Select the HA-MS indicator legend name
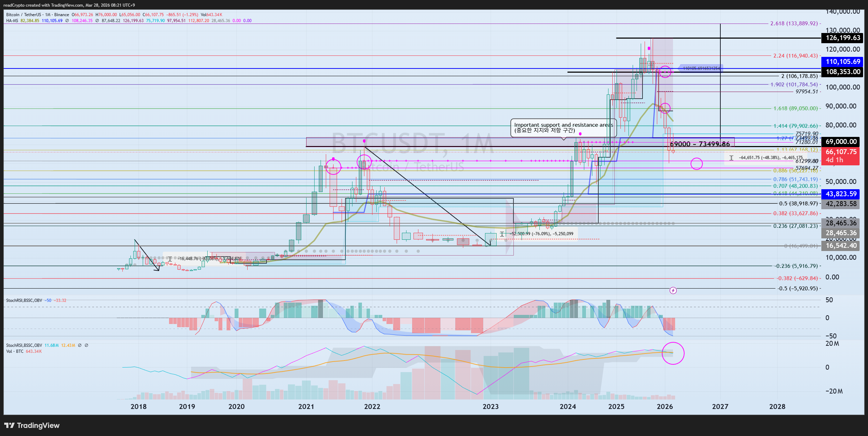 [12, 21]
